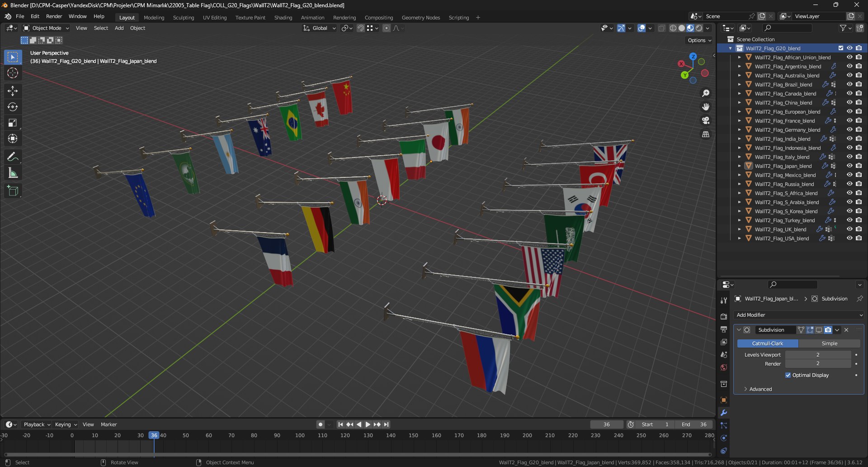Click the Levels Viewport value field

(818, 355)
